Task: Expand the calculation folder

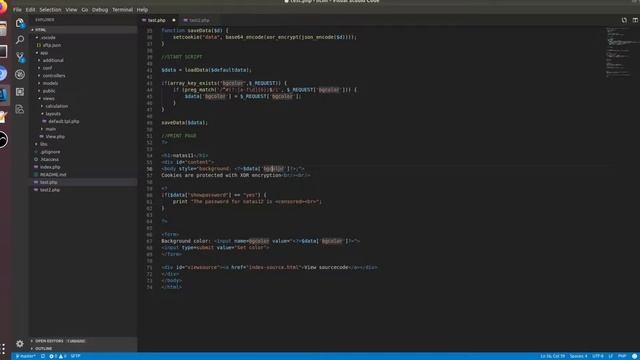Action: coord(57,106)
